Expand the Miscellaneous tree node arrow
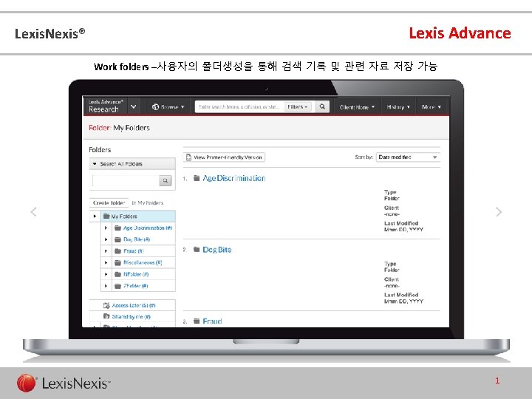This screenshot has height=399, width=532. point(106,262)
